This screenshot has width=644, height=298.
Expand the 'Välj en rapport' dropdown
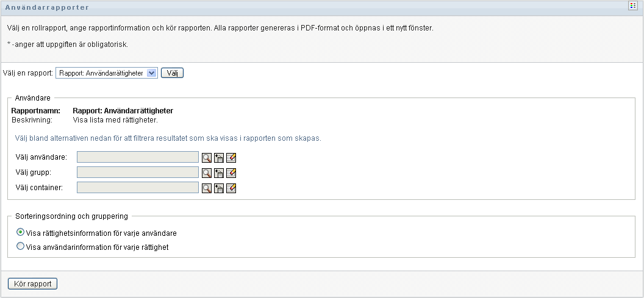pos(152,73)
